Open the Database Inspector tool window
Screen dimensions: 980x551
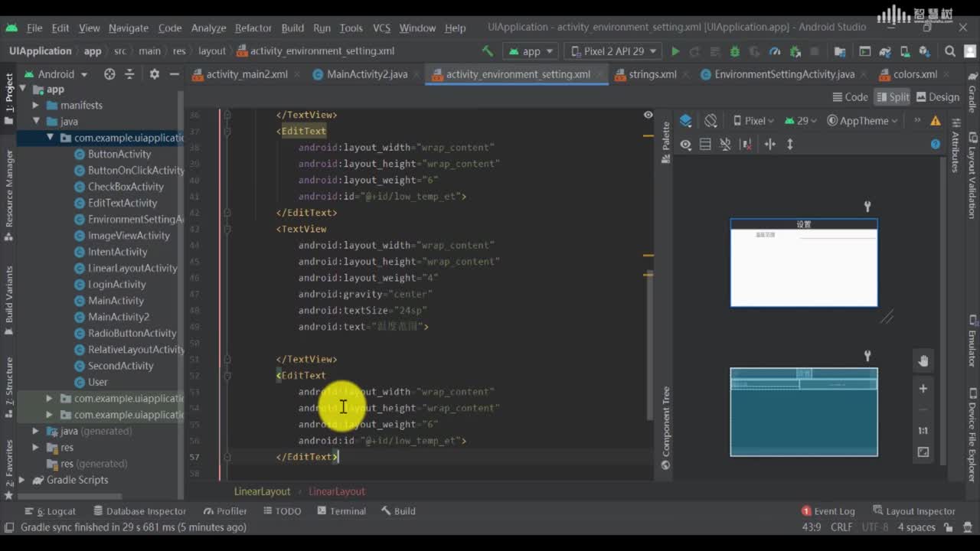139,511
